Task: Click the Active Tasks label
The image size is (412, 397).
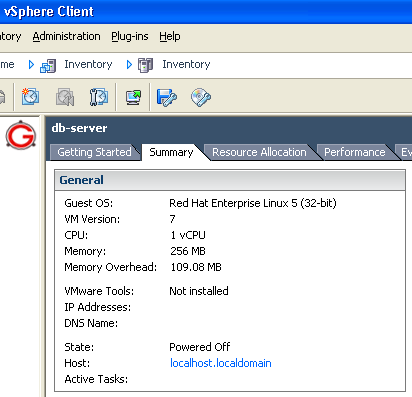Action: pos(96,379)
